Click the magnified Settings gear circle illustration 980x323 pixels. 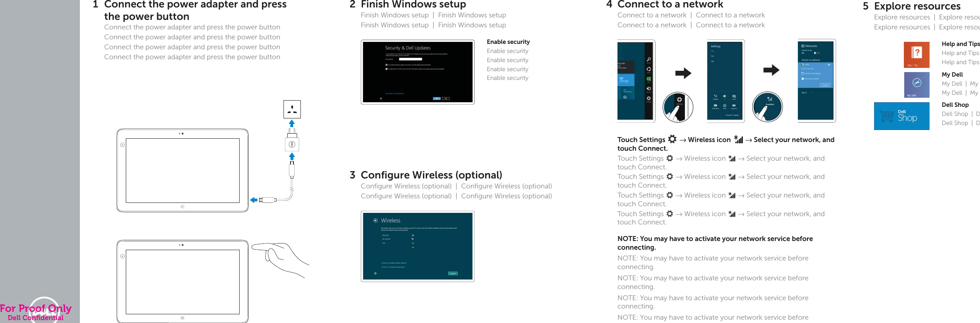click(678, 107)
